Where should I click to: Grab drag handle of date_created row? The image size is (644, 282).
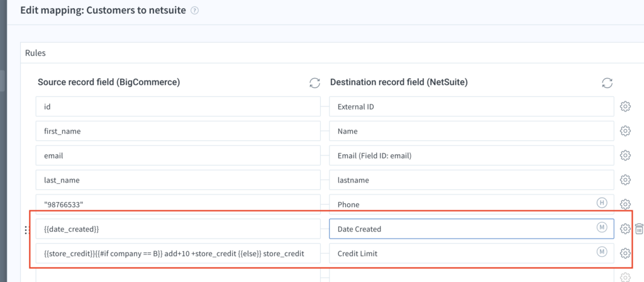click(x=27, y=230)
